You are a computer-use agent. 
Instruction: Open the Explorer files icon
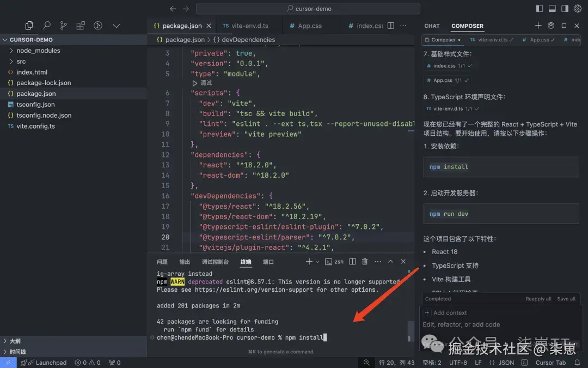point(29,26)
